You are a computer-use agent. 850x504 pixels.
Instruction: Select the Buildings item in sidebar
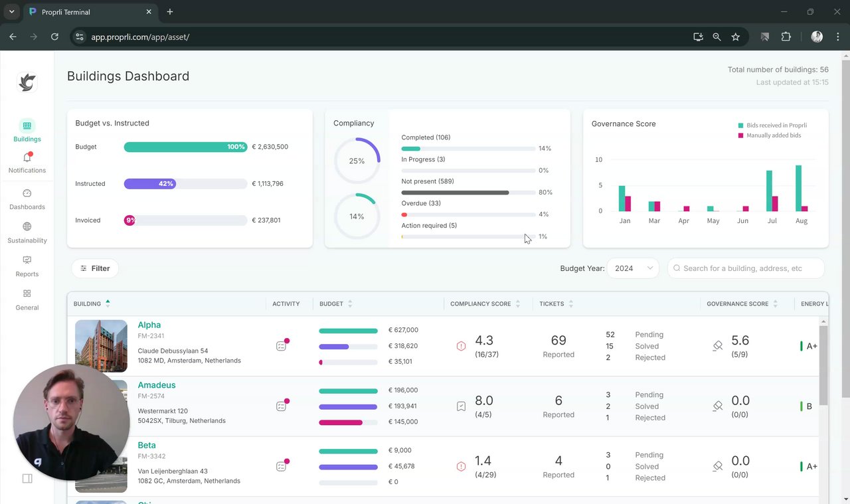27,130
